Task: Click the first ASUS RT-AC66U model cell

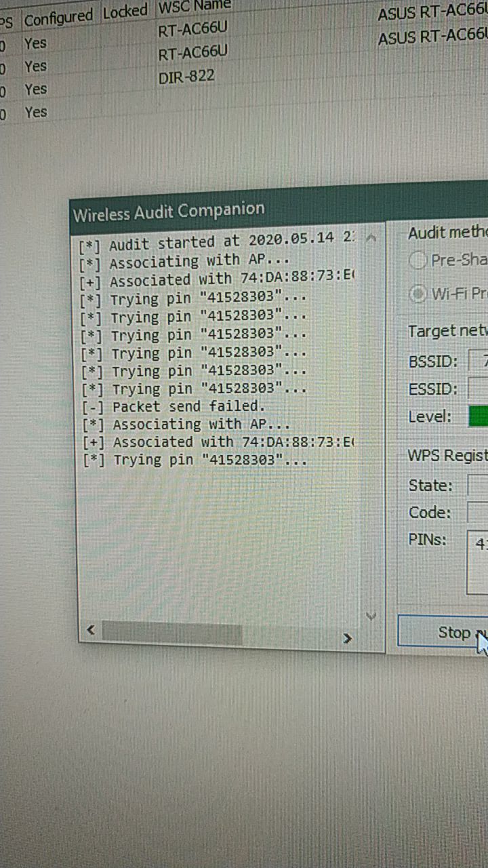Action: coord(432,12)
